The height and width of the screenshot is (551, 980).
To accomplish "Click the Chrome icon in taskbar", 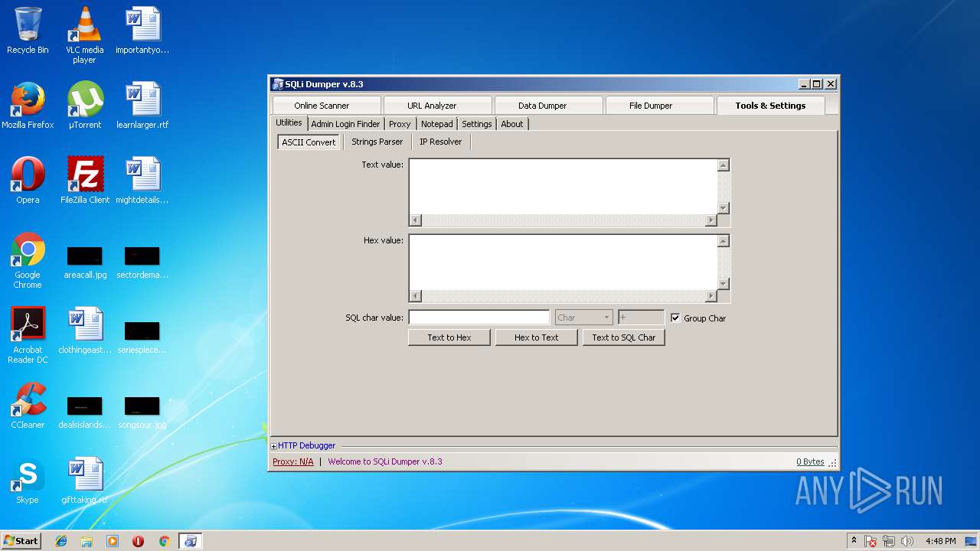I will 164,541.
